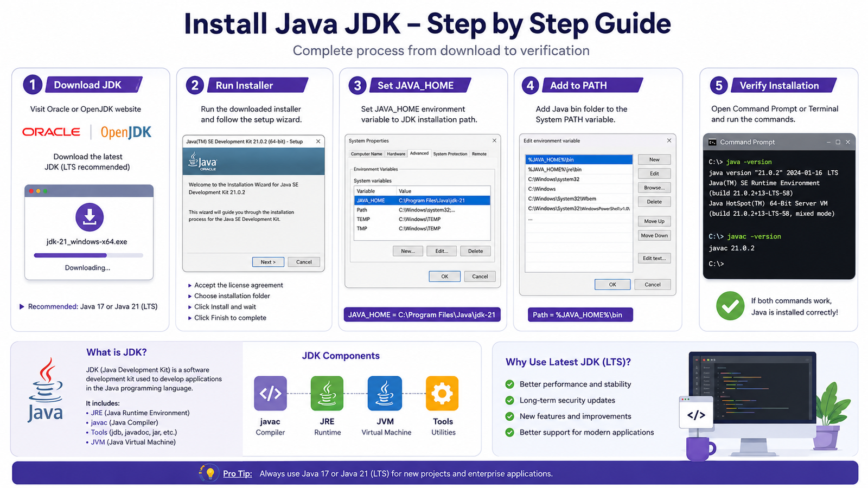Open the System Protection tab
The height and width of the screenshot is (488, 868).
tap(450, 154)
